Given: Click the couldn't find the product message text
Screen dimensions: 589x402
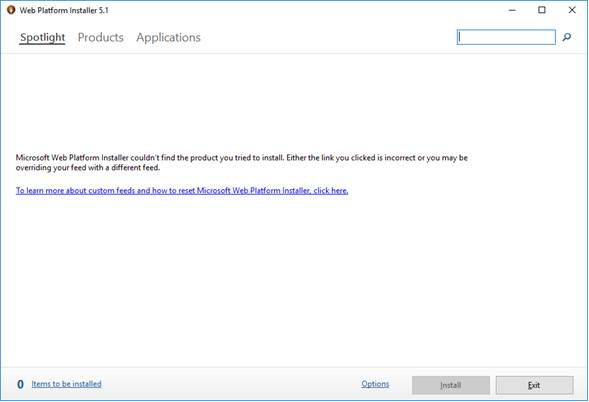Looking at the screenshot, I should click(x=242, y=163).
